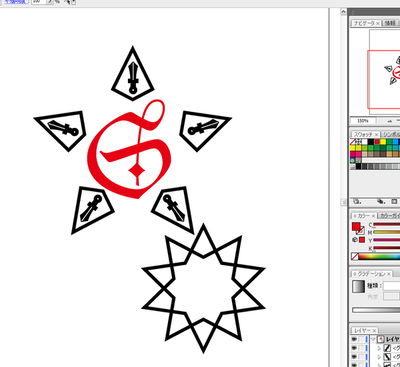Adjust the C cyan slider in Color panel
This screenshot has width=400, height=367.
[387, 225]
